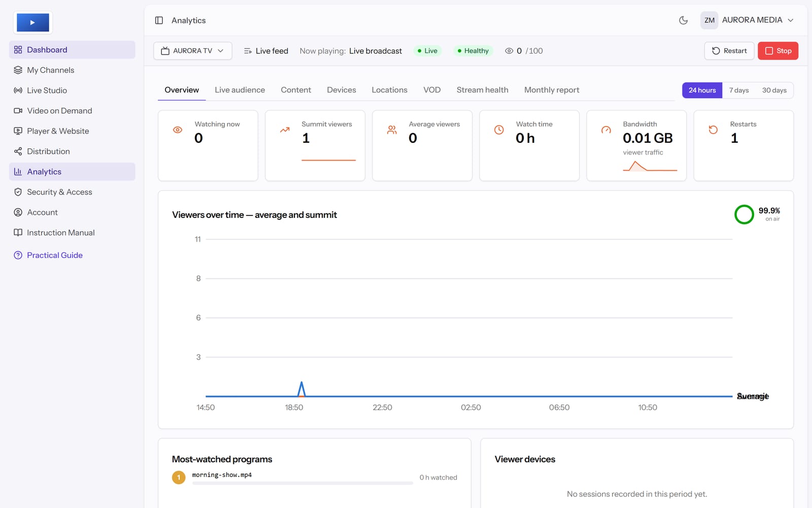The height and width of the screenshot is (508, 812).
Task: Click the Analytics bar chart icon
Action: pos(18,172)
